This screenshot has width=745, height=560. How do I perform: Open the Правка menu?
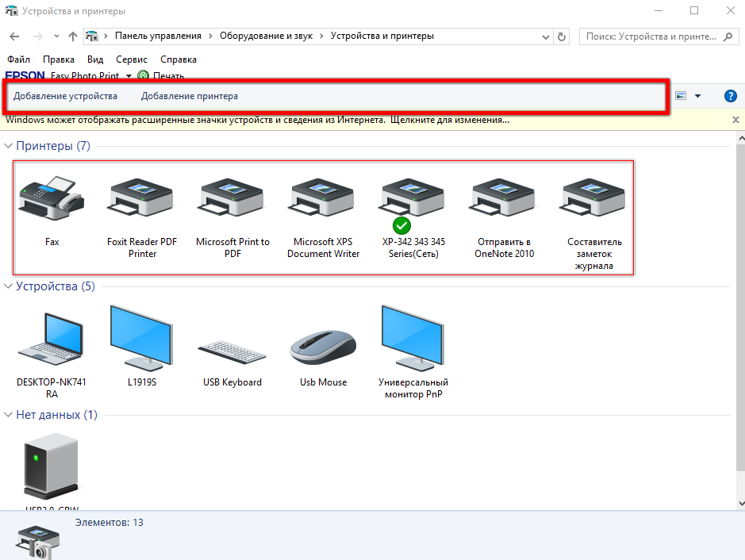tap(59, 59)
